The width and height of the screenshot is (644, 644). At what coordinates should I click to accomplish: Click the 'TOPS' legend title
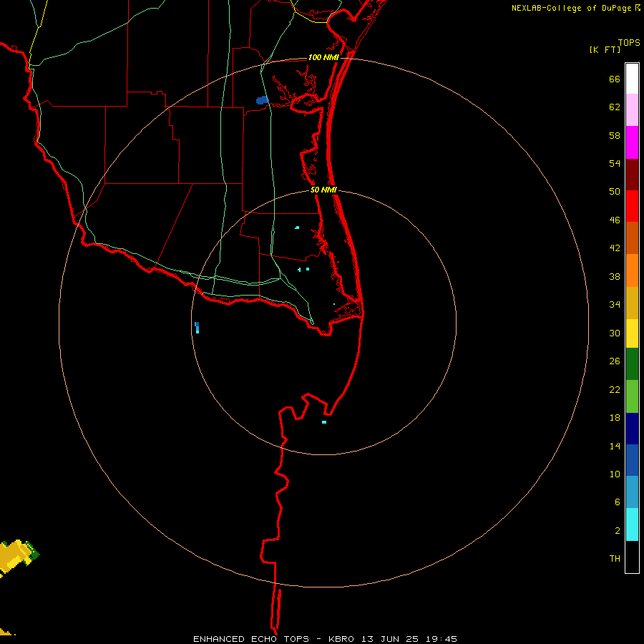(x=629, y=42)
